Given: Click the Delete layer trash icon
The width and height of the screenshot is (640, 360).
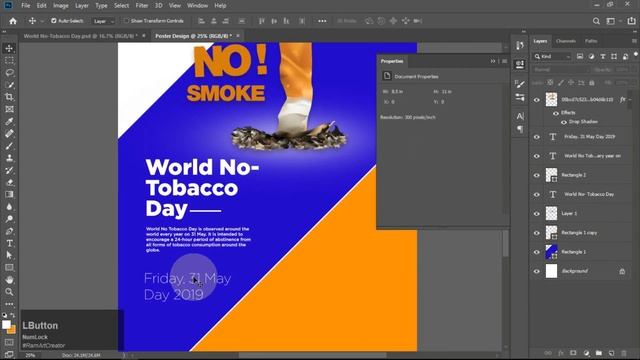Looking at the screenshot, I should click(x=624, y=353).
